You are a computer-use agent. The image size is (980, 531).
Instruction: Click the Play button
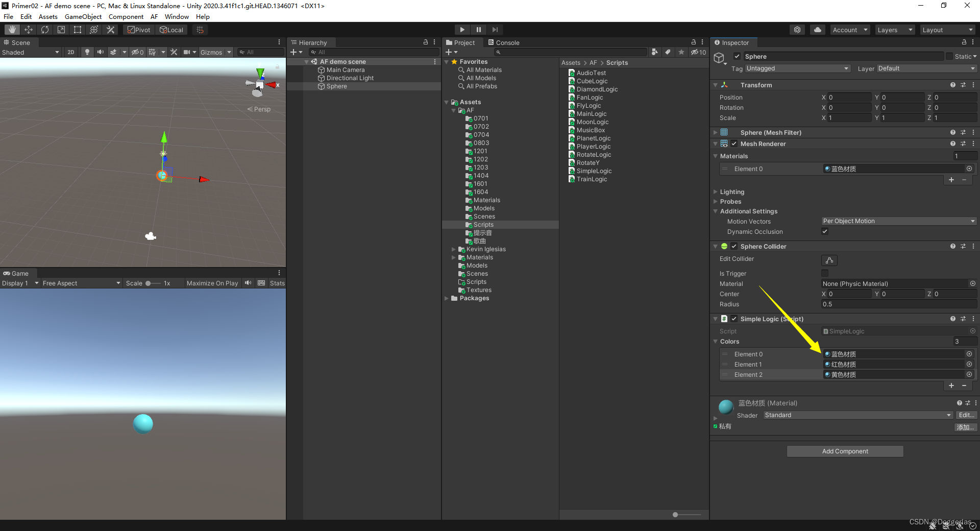coord(462,30)
